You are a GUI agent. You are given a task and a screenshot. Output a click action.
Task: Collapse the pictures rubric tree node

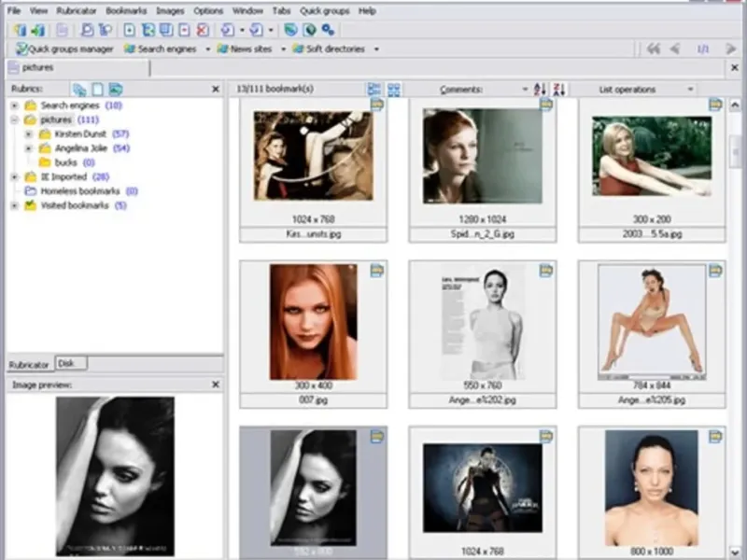(14, 120)
